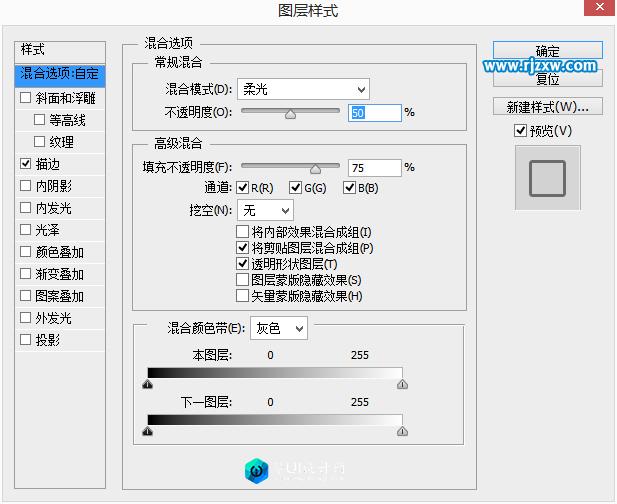This screenshot has height=504, width=617.
Task: Enable the 纹理 checkbox
Action: click(x=39, y=142)
